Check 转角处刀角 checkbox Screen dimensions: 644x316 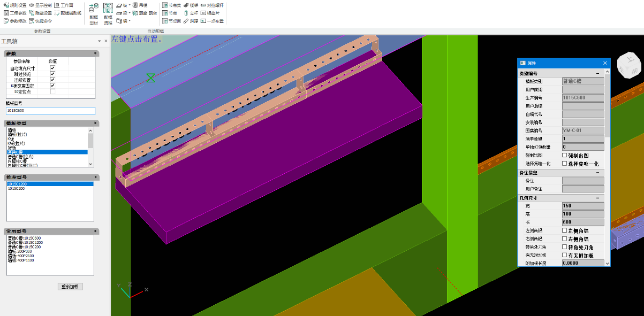(564, 247)
